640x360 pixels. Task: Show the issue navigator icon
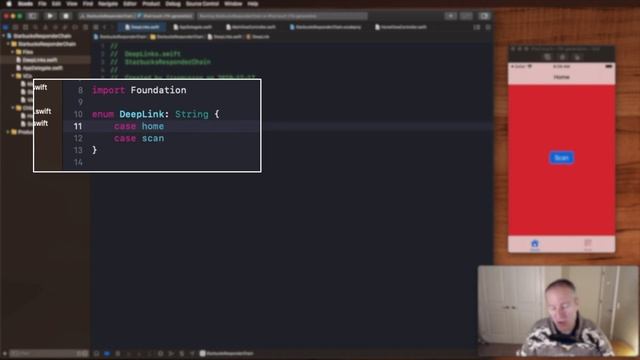click(x=45, y=27)
